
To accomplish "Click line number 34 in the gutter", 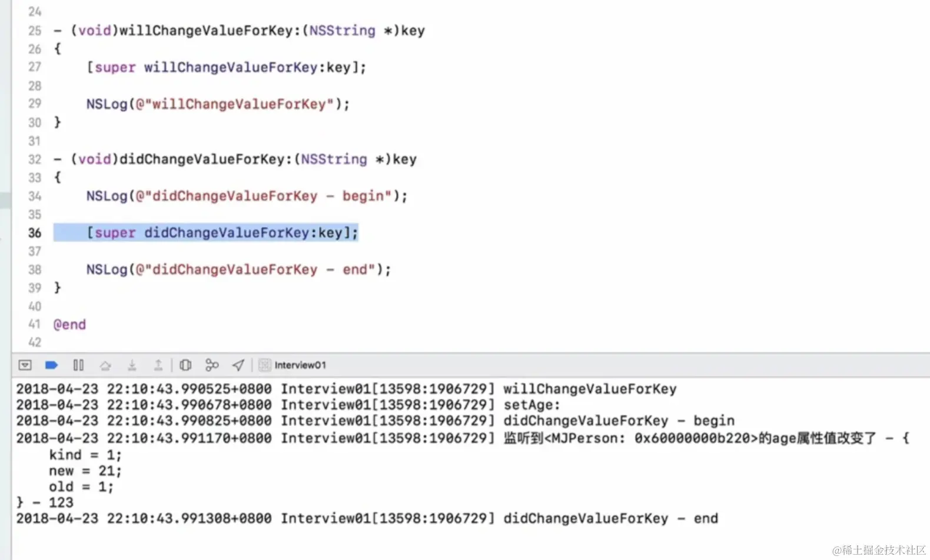I will pos(35,196).
